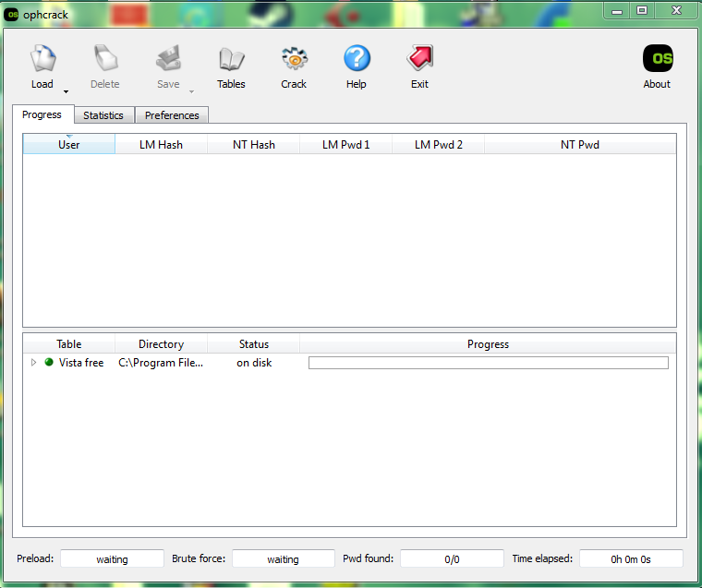Click the Vista free progress bar
Viewport: 702px width, 588px height.
[x=488, y=363]
